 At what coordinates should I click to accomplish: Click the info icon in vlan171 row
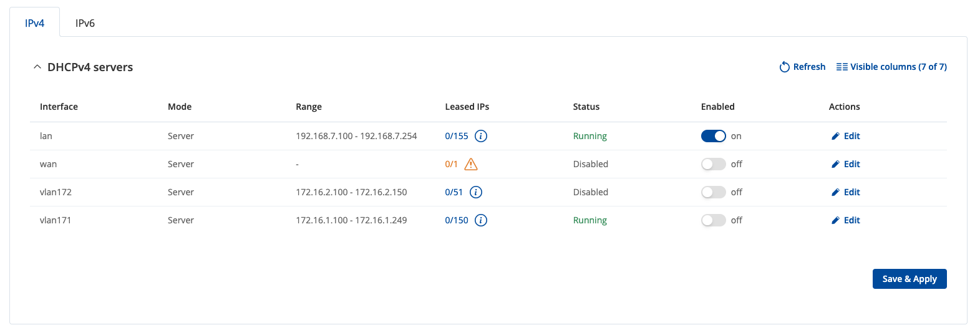(480, 220)
